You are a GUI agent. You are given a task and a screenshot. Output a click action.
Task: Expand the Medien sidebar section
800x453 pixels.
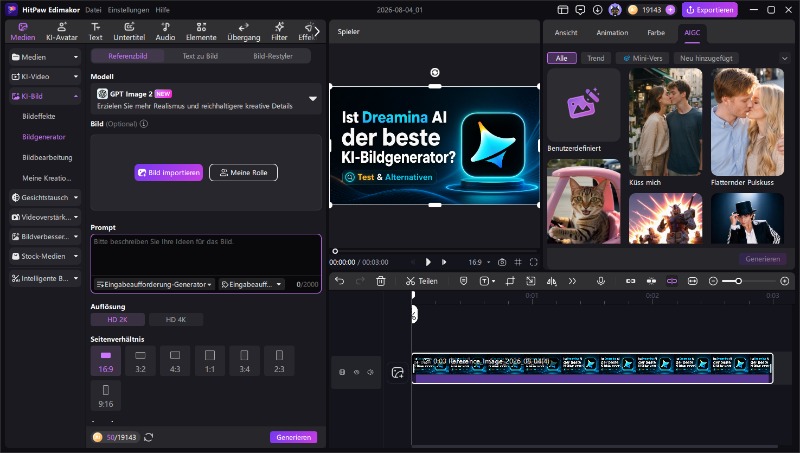[x=45, y=57]
